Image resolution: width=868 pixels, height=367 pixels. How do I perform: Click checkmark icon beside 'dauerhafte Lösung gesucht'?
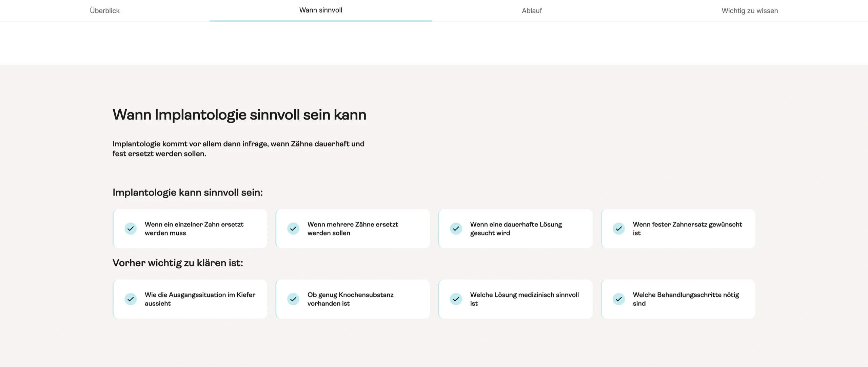pyautogui.click(x=456, y=229)
